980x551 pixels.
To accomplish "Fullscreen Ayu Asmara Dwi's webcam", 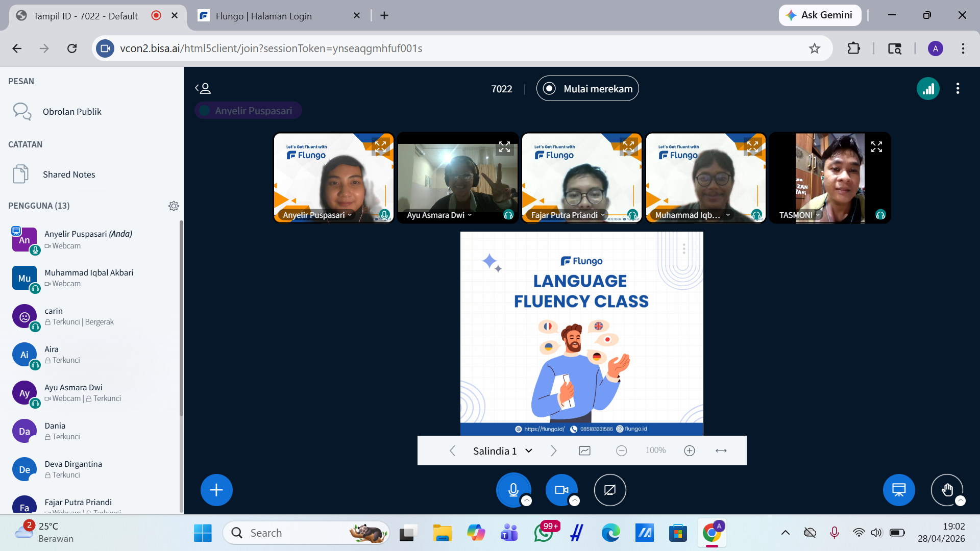I will click(504, 147).
